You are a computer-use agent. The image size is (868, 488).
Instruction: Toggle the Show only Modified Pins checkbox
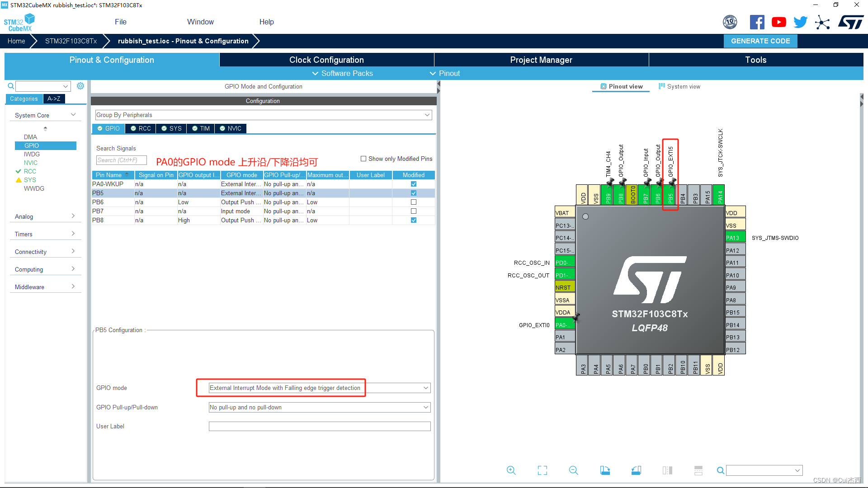(363, 159)
